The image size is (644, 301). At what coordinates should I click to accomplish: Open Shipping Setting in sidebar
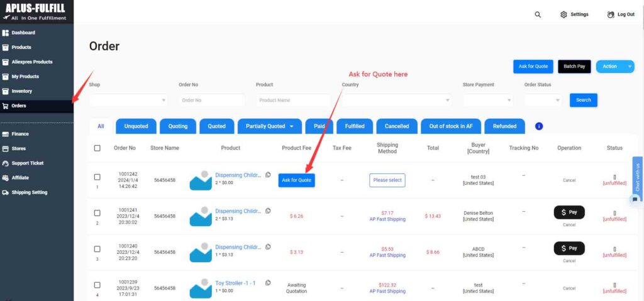coord(29,192)
